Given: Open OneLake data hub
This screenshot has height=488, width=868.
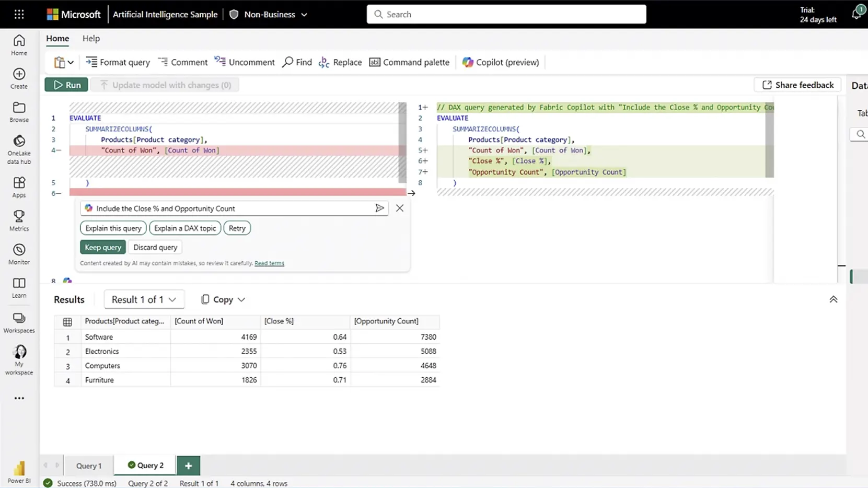Looking at the screenshot, I should pyautogui.click(x=19, y=149).
